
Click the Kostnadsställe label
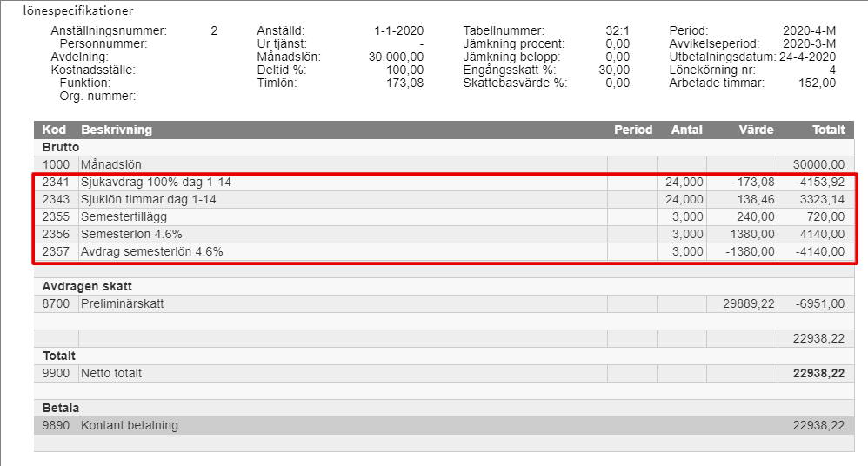(x=93, y=70)
